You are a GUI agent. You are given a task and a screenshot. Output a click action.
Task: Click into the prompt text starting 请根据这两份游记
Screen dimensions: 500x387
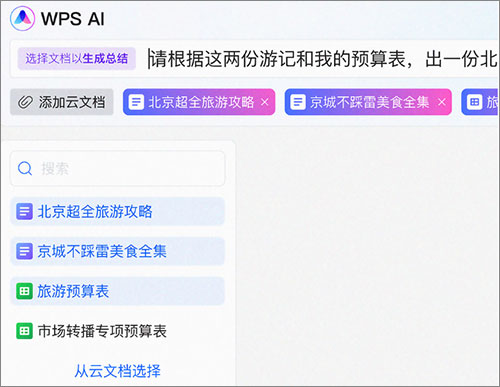323,59
